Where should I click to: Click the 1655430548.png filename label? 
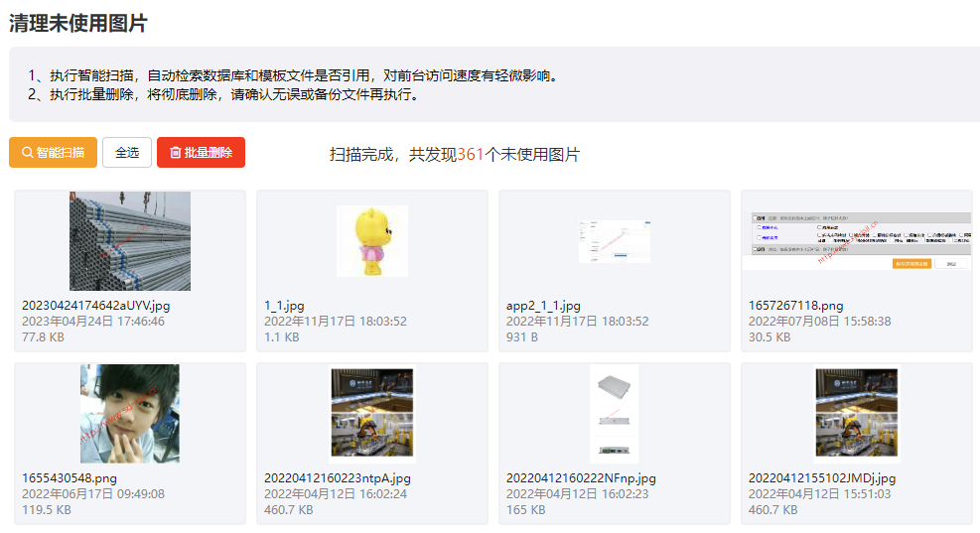[70, 478]
